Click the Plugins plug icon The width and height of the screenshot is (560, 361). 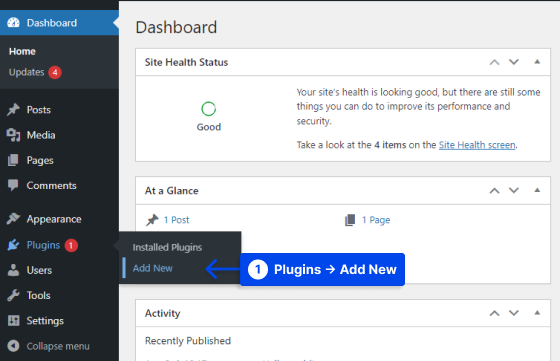click(14, 245)
